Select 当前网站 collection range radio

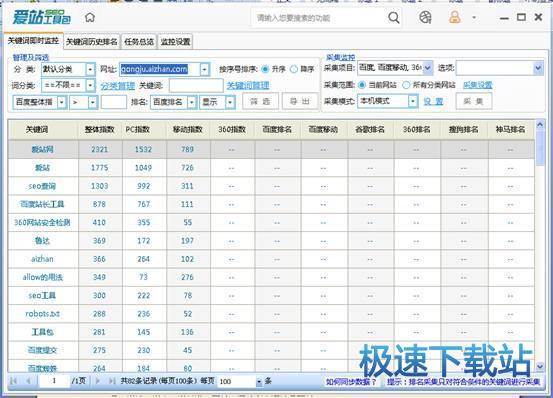(x=361, y=85)
